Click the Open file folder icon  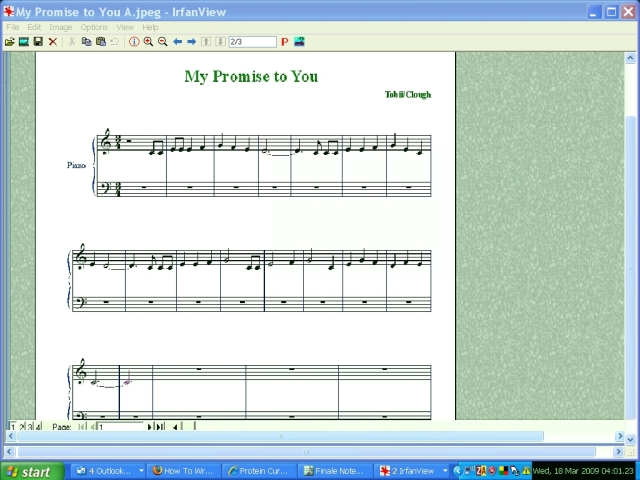point(9,42)
